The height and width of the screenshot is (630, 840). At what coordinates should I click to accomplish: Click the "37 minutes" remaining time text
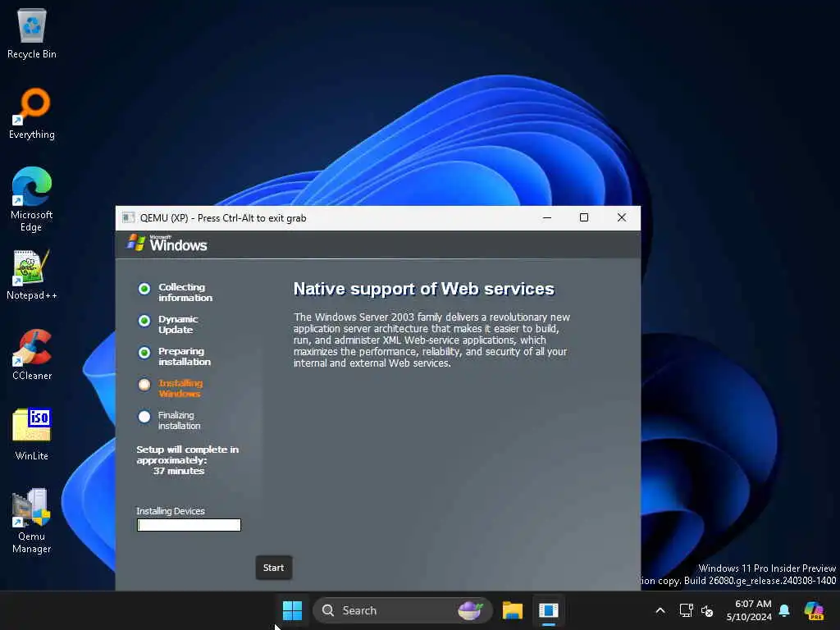click(178, 471)
